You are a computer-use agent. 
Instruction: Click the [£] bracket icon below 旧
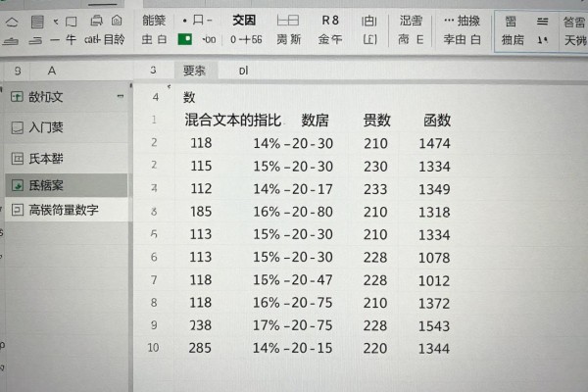coord(369,39)
